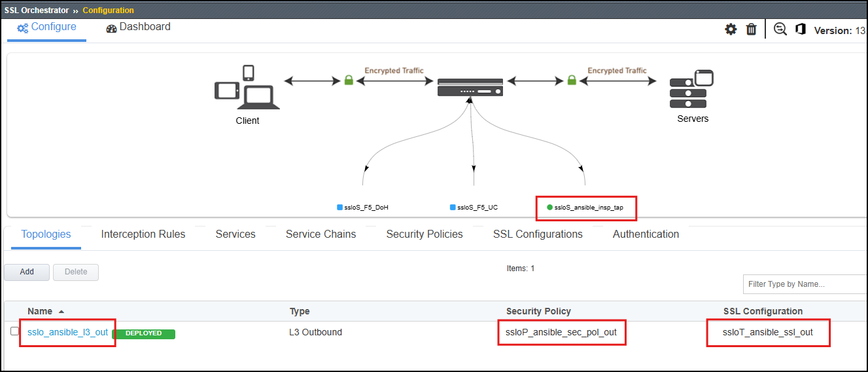Focus the Filter Type by Name field
Image resolution: width=868 pixels, height=372 pixels.
(805, 284)
